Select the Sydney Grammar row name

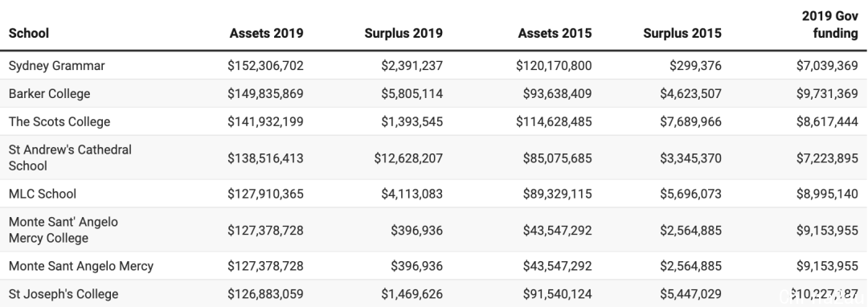tap(56, 66)
